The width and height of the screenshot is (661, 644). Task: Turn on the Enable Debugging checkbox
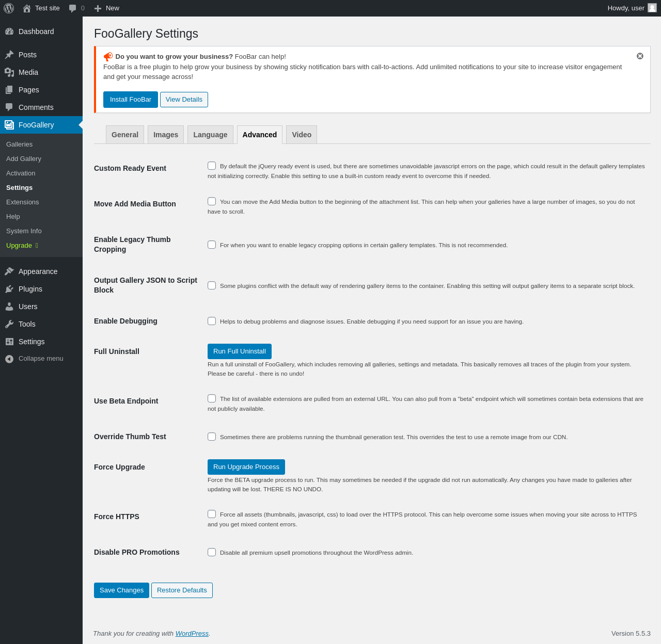point(212,321)
